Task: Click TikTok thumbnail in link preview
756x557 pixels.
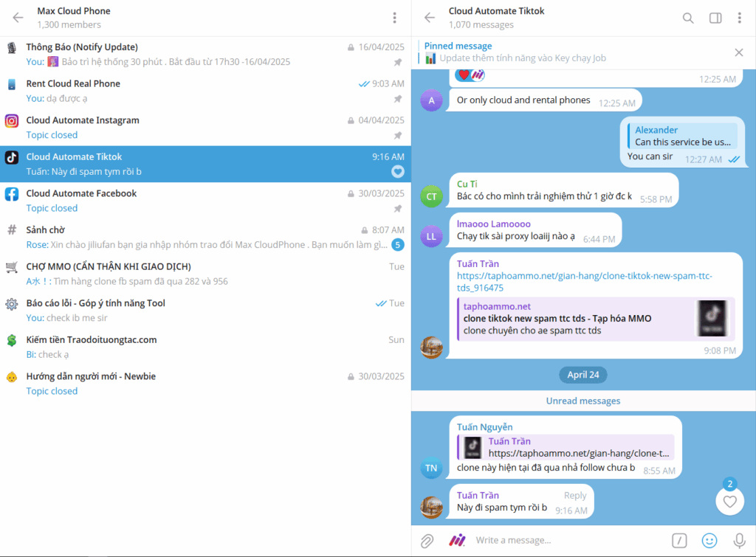Action: point(712,319)
